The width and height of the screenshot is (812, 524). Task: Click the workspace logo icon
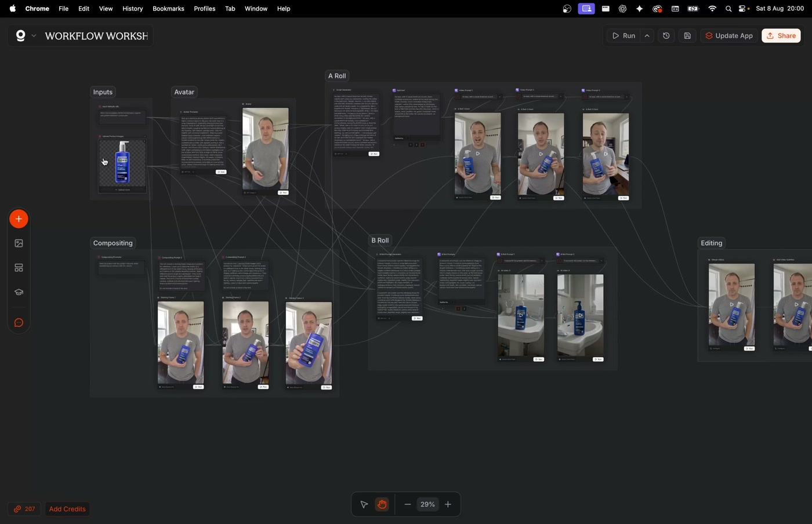point(20,36)
